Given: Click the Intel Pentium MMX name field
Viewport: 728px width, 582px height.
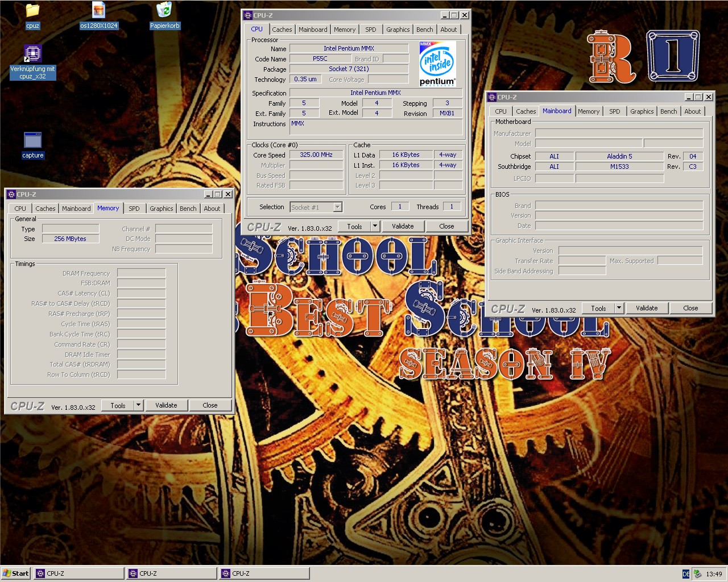Looking at the screenshot, I should click(349, 48).
